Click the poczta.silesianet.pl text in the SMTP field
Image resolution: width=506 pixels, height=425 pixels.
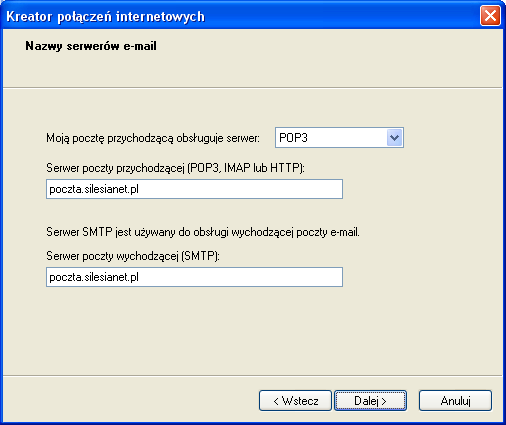[94, 277]
